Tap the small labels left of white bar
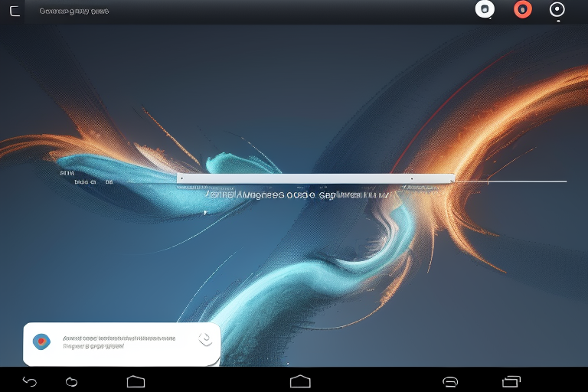This screenshot has height=392, width=588. 93,182
